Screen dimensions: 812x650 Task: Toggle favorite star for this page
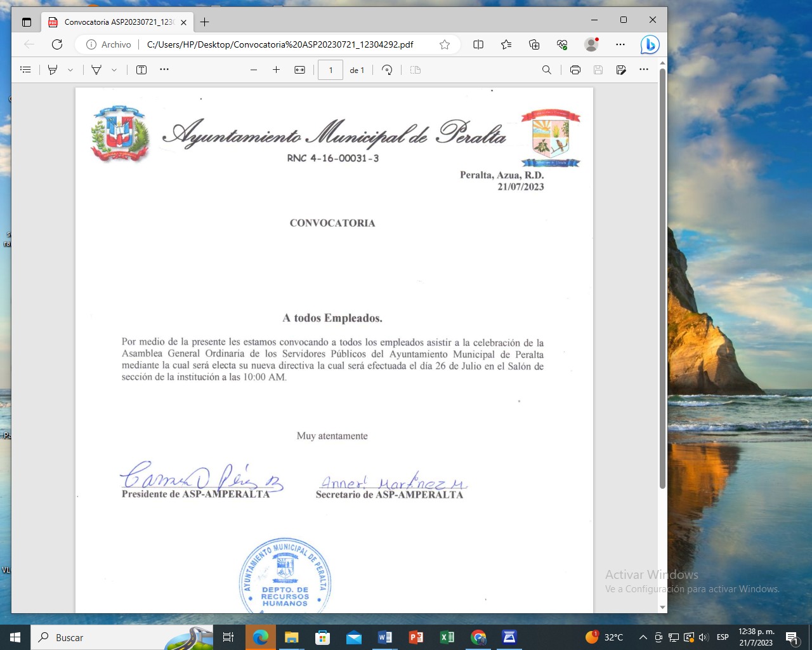[x=445, y=44]
